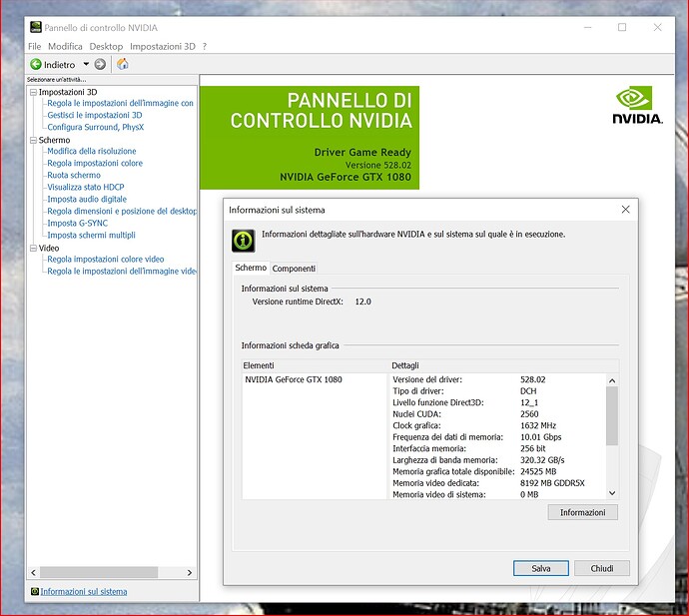Click the NVIDIA app icon in title bar

pyautogui.click(x=36, y=27)
